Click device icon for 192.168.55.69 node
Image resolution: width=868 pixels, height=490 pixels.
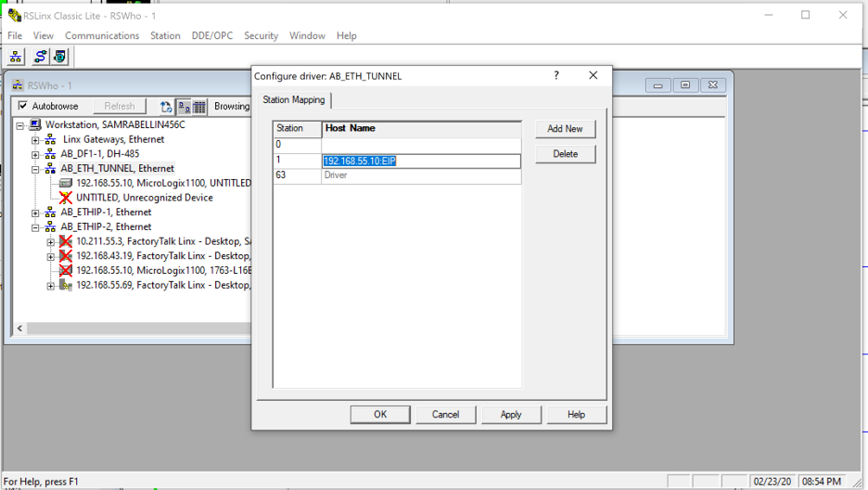point(65,285)
